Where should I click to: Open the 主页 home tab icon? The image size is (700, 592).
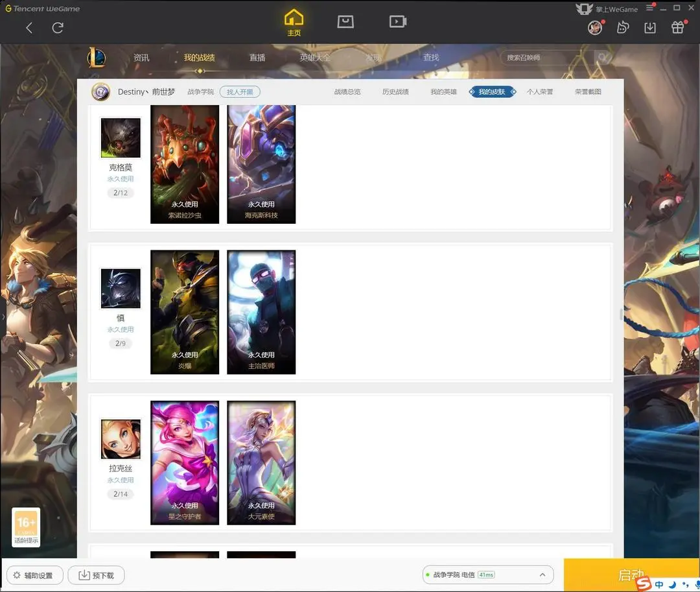[x=294, y=22]
